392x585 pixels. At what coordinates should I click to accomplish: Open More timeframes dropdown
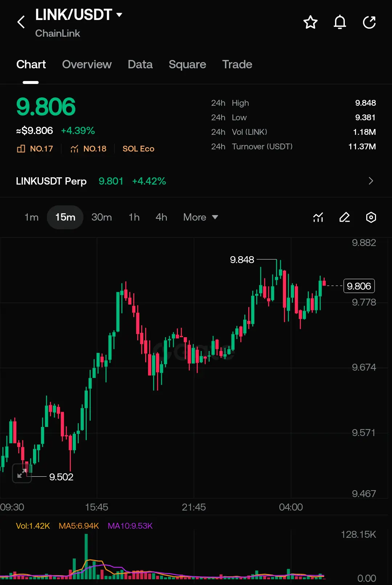tap(201, 217)
